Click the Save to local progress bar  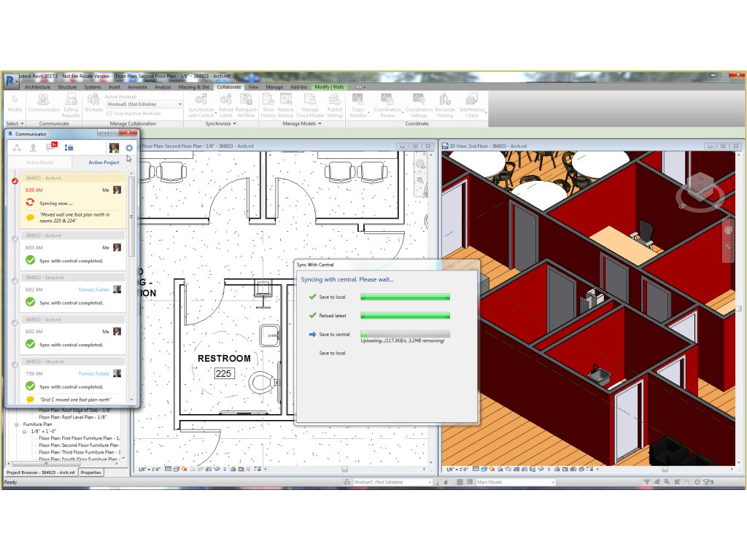point(405,297)
